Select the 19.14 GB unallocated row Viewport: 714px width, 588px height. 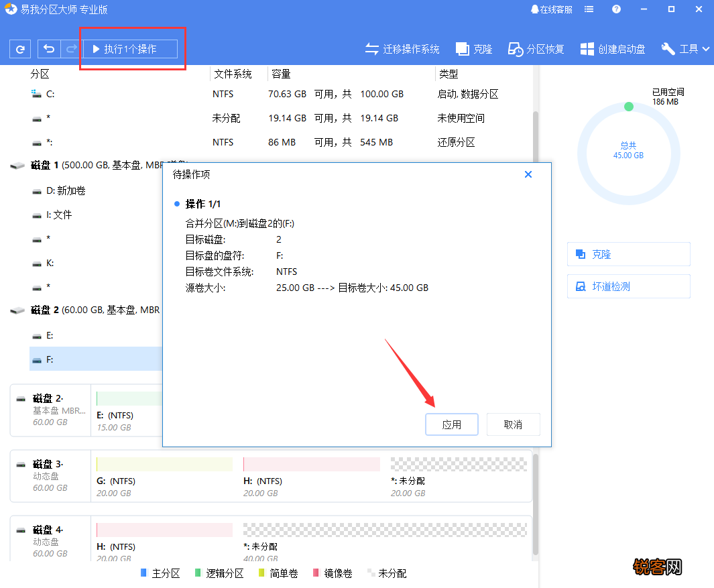tap(280, 118)
